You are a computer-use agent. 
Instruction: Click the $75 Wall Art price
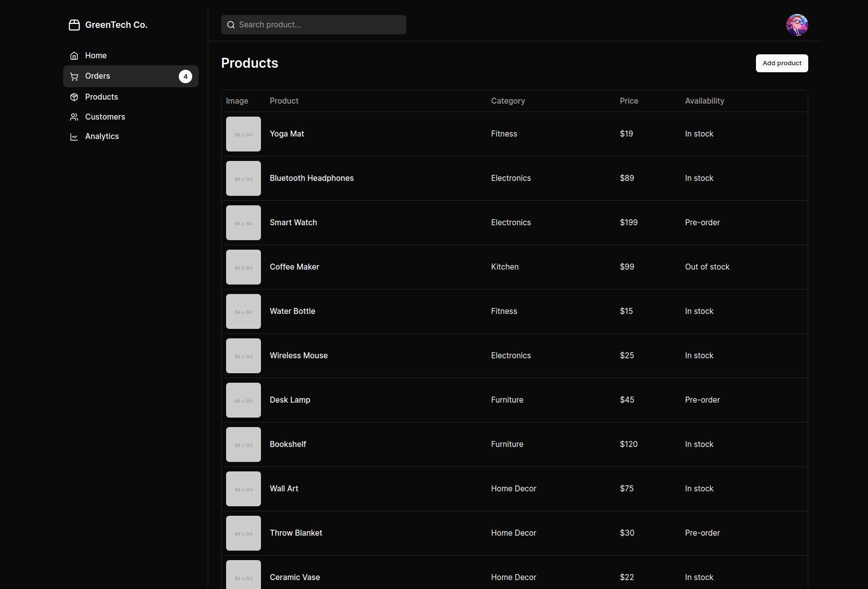pos(627,489)
